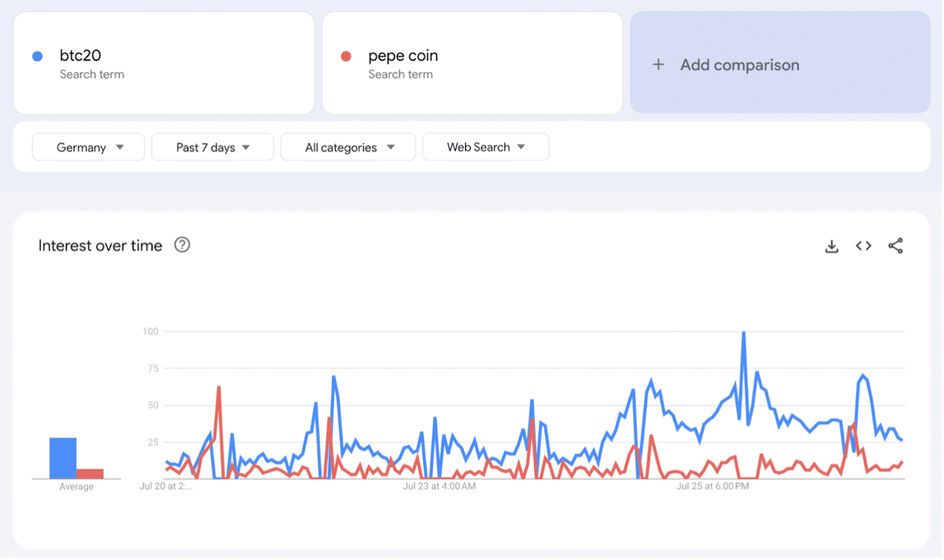Open the All categories dropdown

(x=348, y=147)
